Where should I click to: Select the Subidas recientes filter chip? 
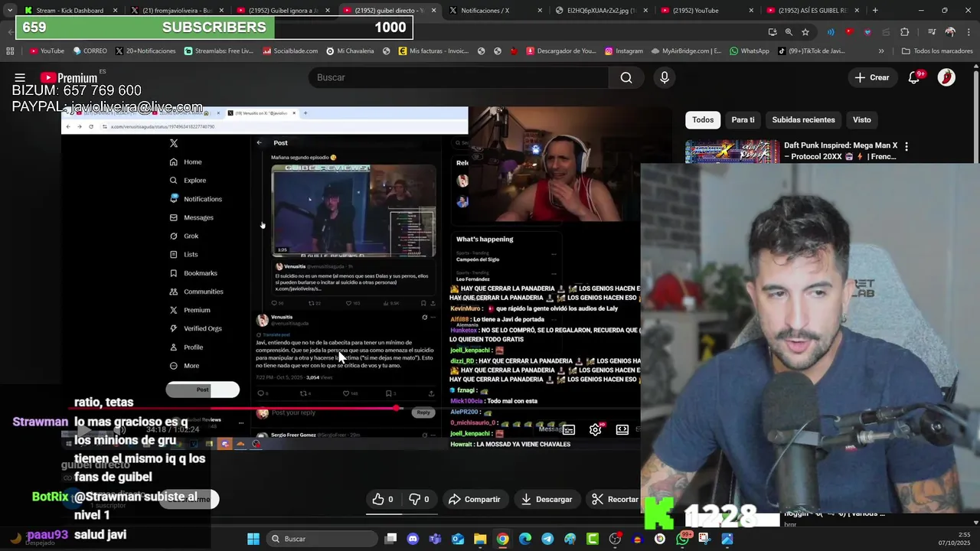(x=803, y=119)
